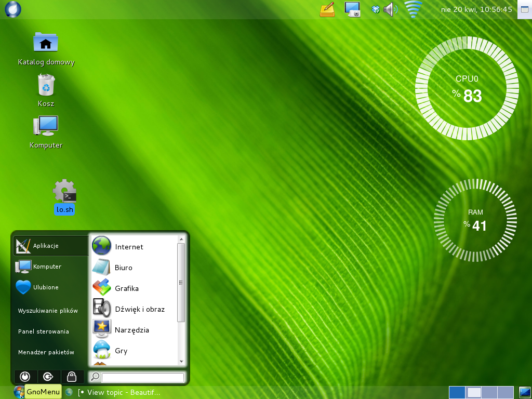This screenshot has width=532, height=399.
Task: Open the Wi-Fi network indicator
Action: tap(414, 9)
